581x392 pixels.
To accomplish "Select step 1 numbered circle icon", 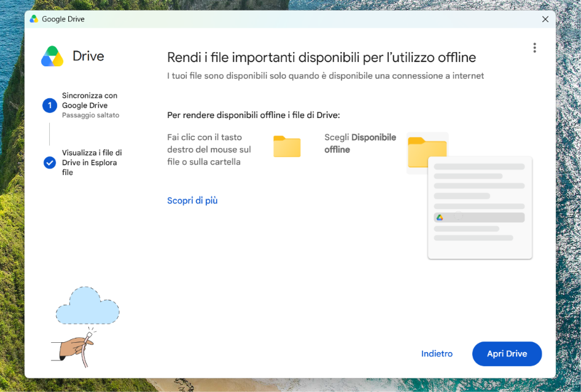I will (x=50, y=105).
